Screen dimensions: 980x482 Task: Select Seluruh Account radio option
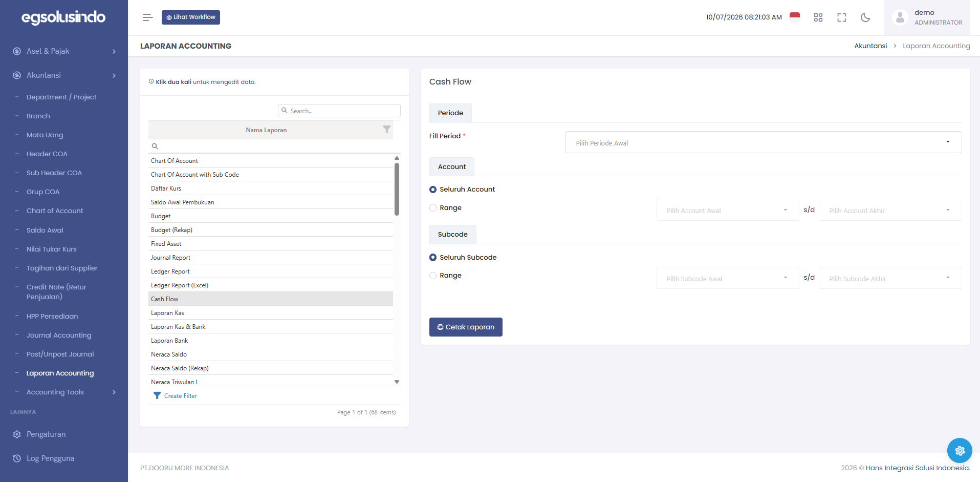433,190
